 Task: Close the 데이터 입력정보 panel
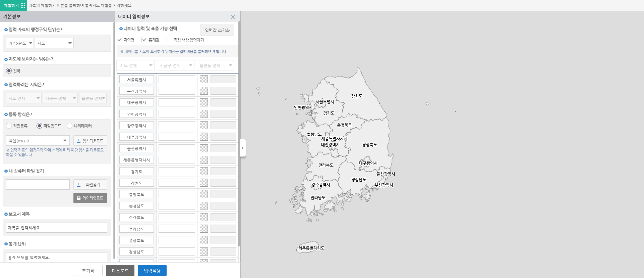233,17
